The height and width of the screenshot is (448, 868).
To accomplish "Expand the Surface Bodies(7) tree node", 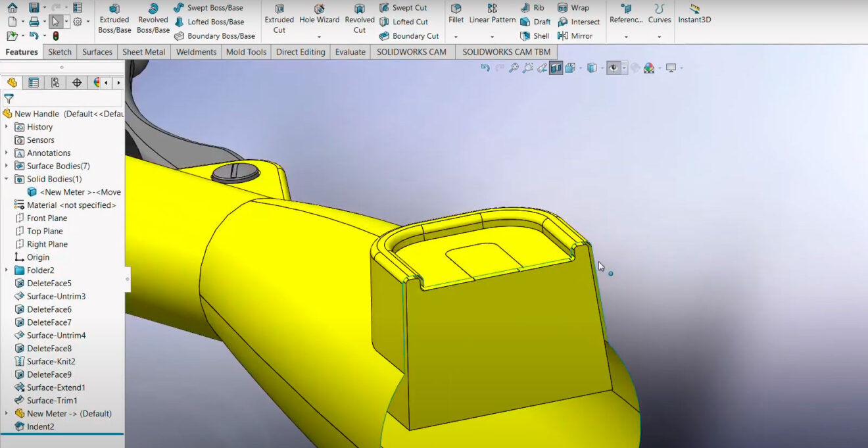I will [7, 166].
